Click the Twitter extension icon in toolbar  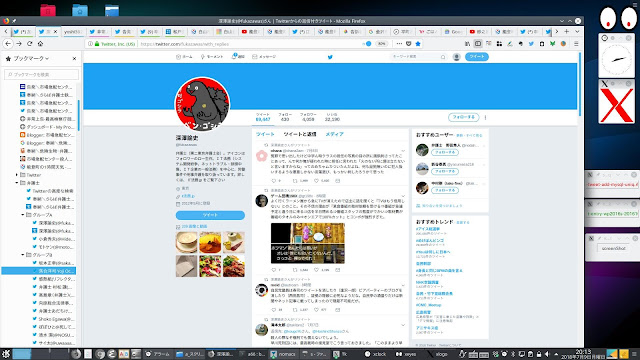[531, 44]
